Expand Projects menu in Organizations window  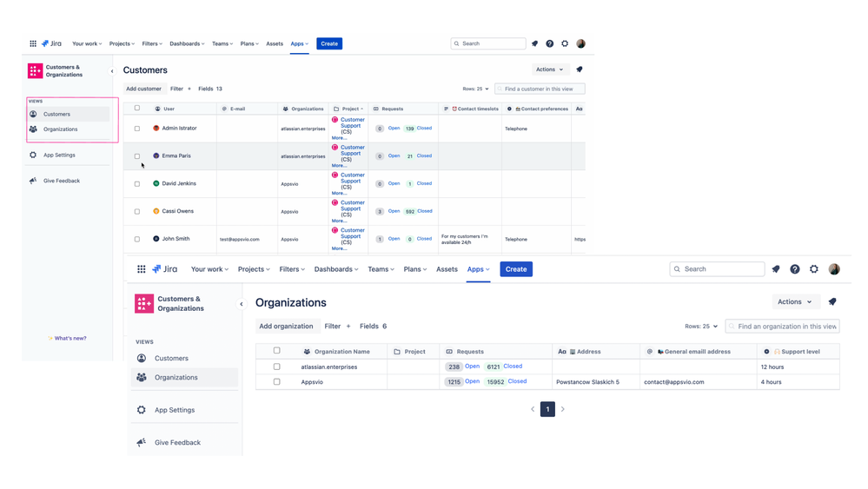tap(254, 269)
